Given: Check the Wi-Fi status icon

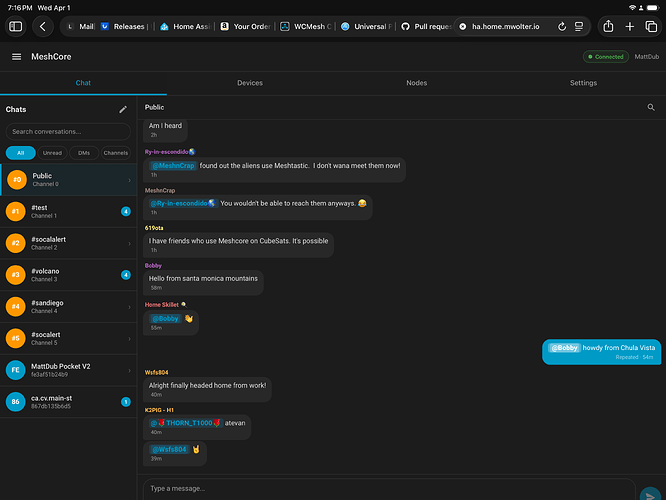Looking at the screenshot, I should (632, 8).
